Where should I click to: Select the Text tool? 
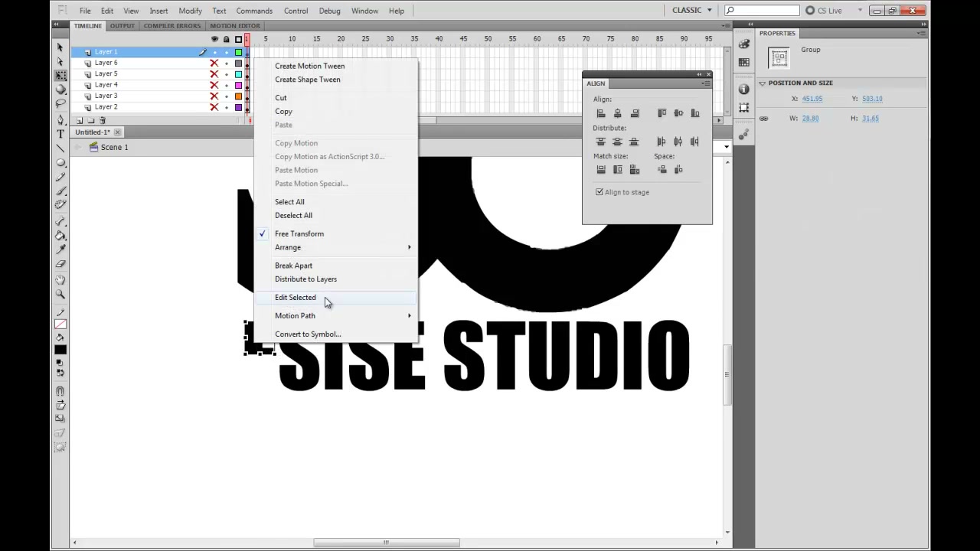point(60,134)
